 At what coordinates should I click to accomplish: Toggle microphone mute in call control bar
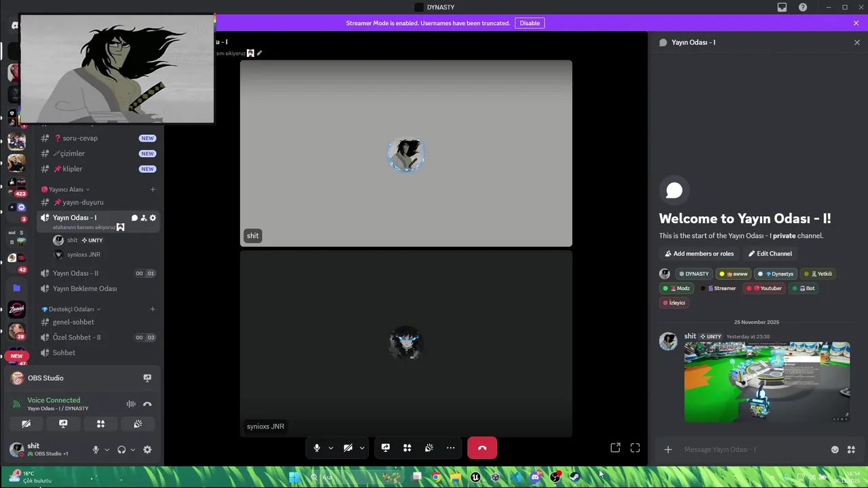[317, 448]
